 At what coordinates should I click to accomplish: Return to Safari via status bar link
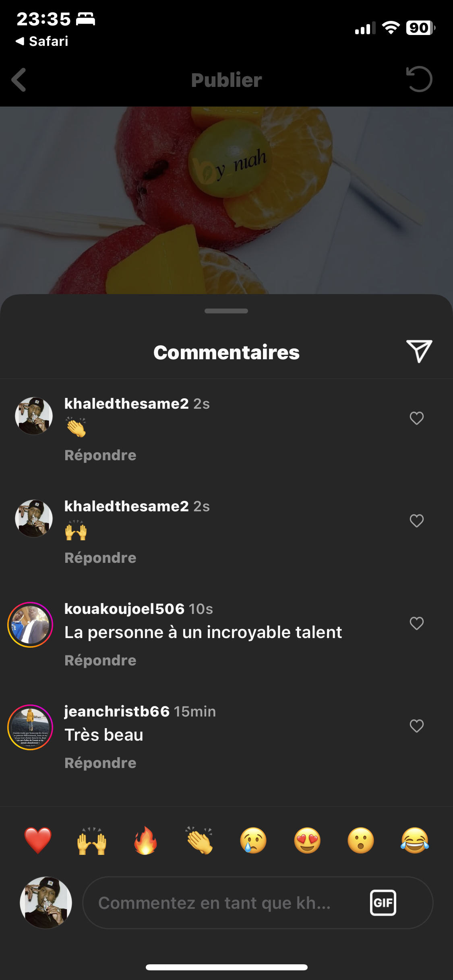(x=42, y=41)
